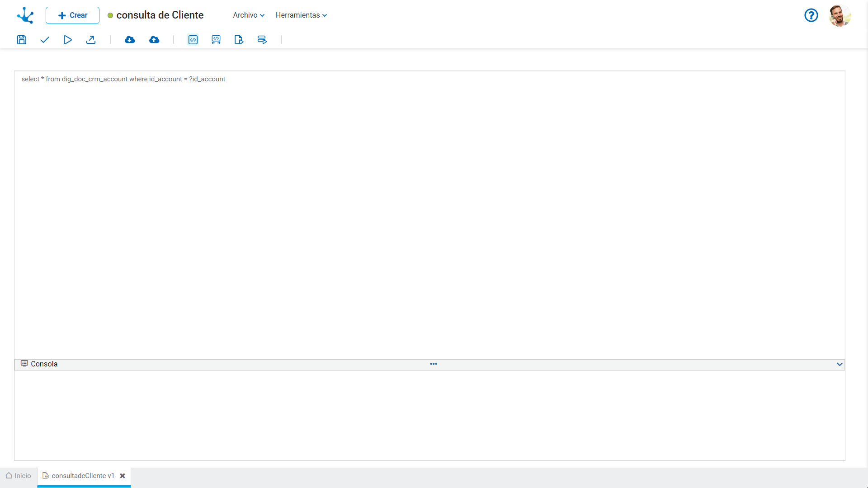The image size is (868, 488).
Task: Close the consultadeCliente v1 tab
Action: click(123, 476)
